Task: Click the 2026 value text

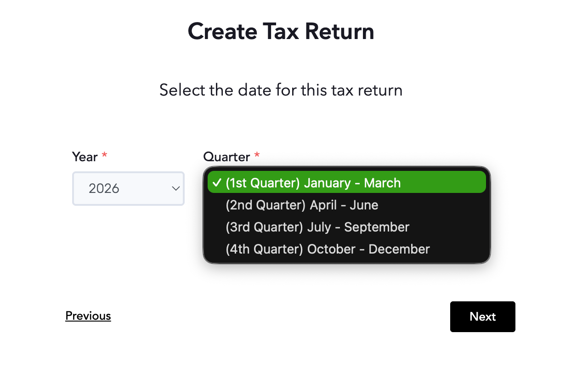Action: (104, 188)
